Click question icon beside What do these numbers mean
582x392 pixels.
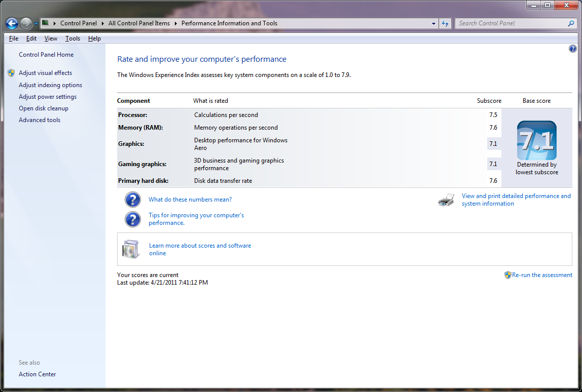[x=132, y=200]
